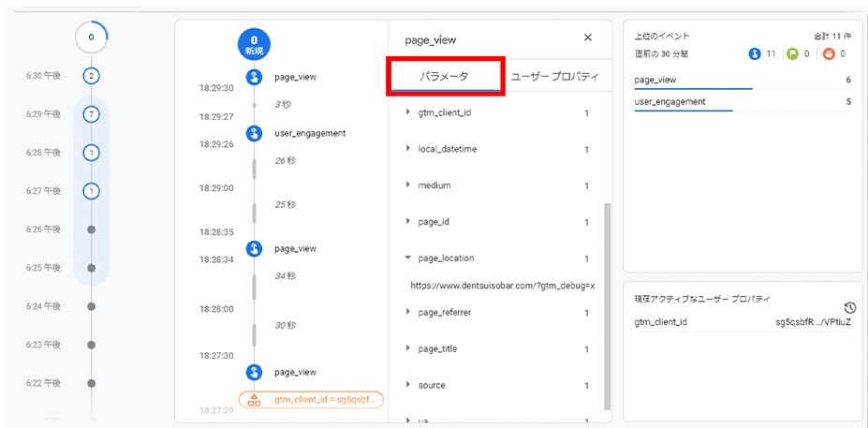Open user_engagement in top events list
868x428 pixels.
(670, 101)
